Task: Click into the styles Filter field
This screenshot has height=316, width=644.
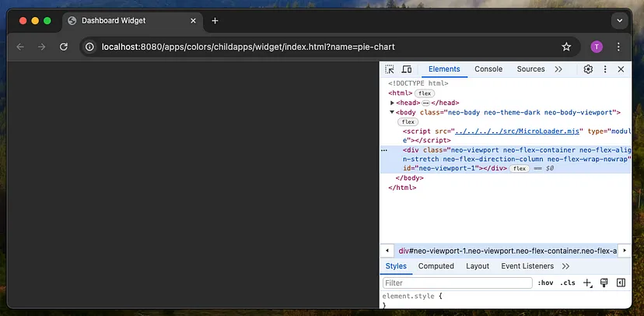Action: 457,283
